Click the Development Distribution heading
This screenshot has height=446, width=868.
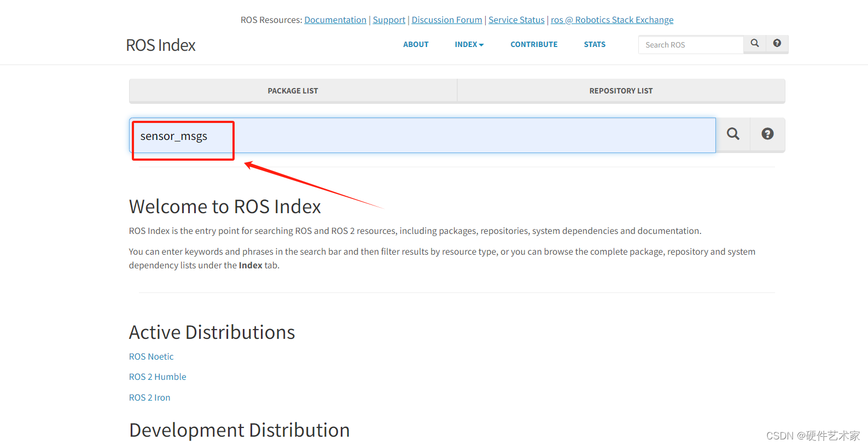click(239, 430)
